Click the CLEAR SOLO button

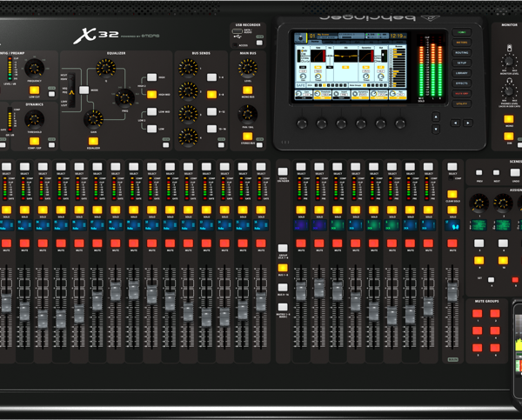[452, 195]
